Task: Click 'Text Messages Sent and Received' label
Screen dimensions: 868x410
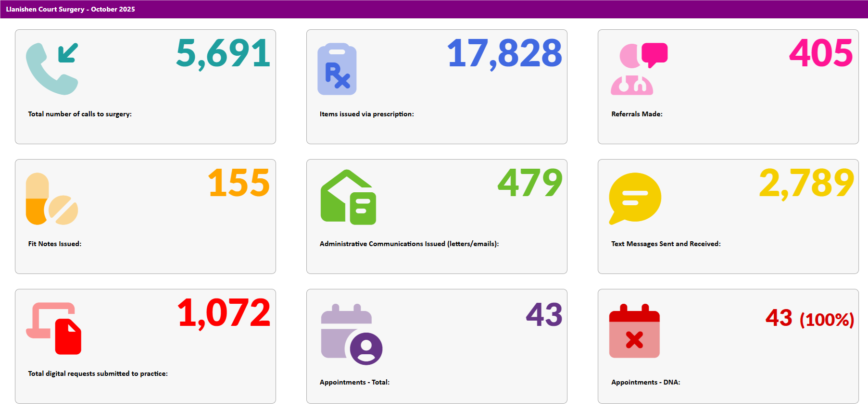Action: tap(666, 244)
